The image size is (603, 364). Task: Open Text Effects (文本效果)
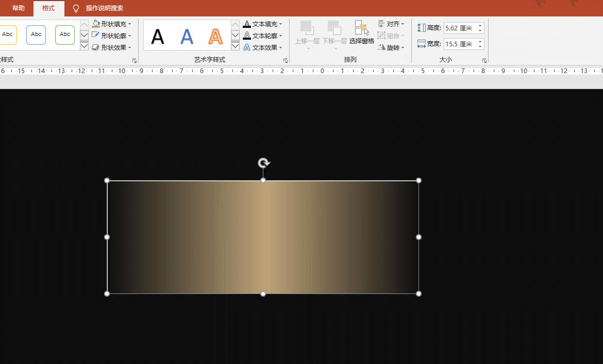point(262,47)
